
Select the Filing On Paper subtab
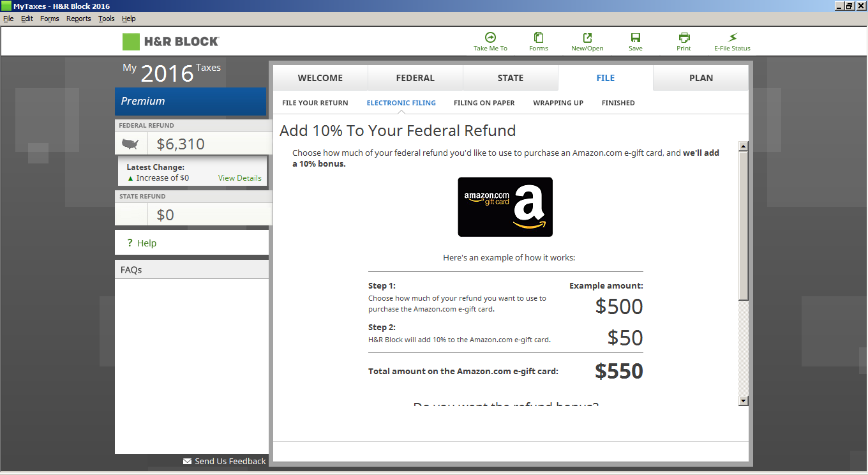(x=484, y=103)
